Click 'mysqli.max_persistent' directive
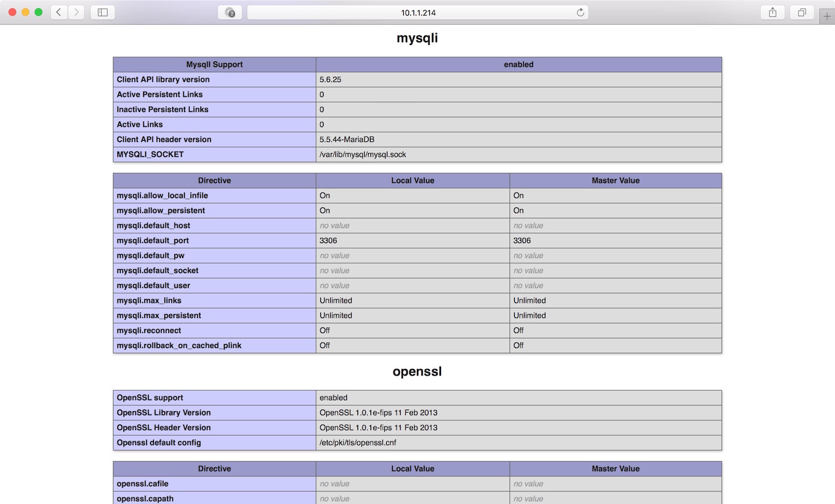The image size is (835, 504). 159,316
